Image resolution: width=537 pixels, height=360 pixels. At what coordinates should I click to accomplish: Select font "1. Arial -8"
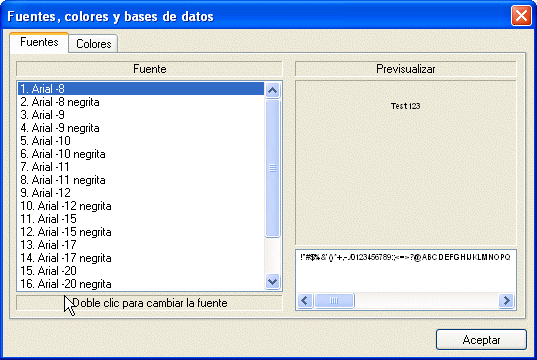[x=141, y=89]
